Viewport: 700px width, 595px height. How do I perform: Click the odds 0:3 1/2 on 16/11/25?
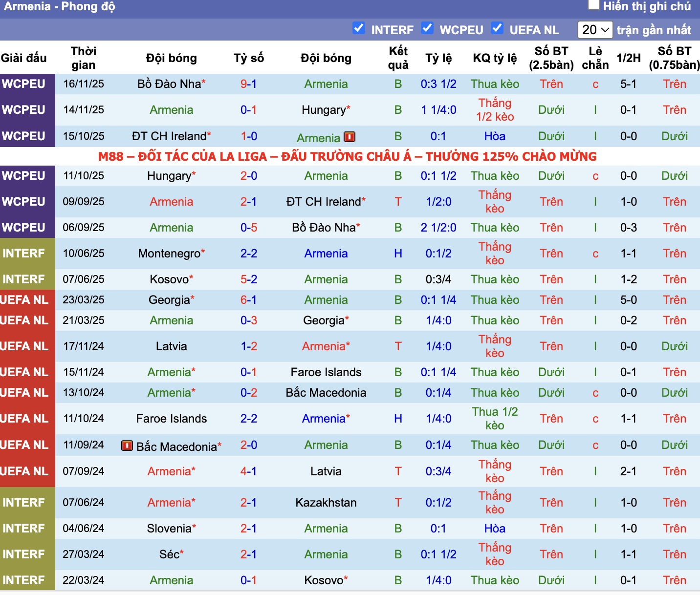tap(438, 84)
